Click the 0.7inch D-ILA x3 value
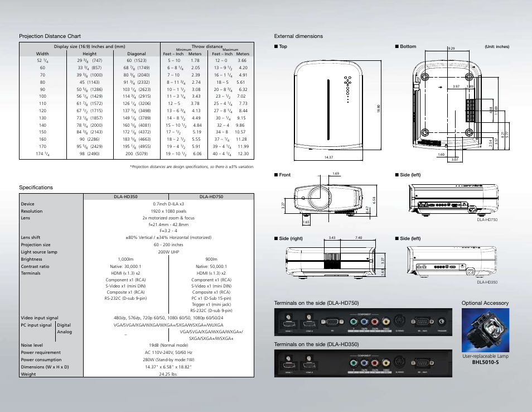 click(x=168, y=204)
